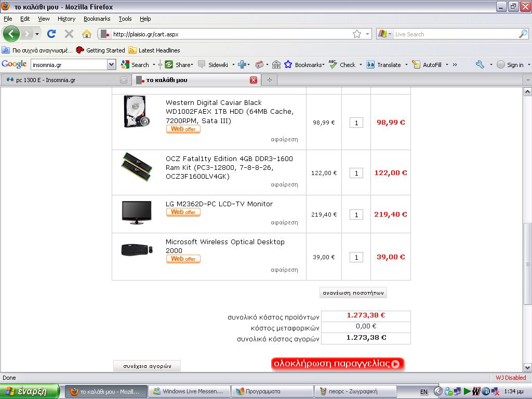Viewport: 532px width, 399px height.
Task: Click the Microsoft keyboard product thumbnail
Action: point(137,249)
